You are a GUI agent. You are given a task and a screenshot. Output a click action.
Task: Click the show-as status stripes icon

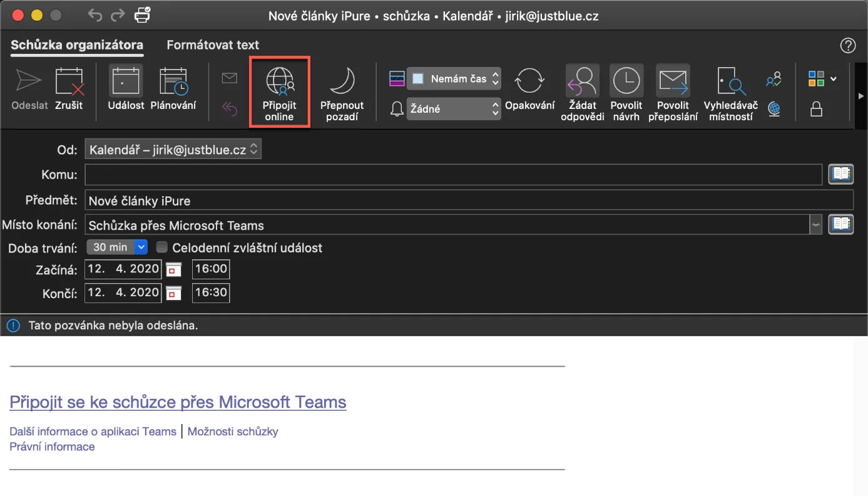coord(397,78)
